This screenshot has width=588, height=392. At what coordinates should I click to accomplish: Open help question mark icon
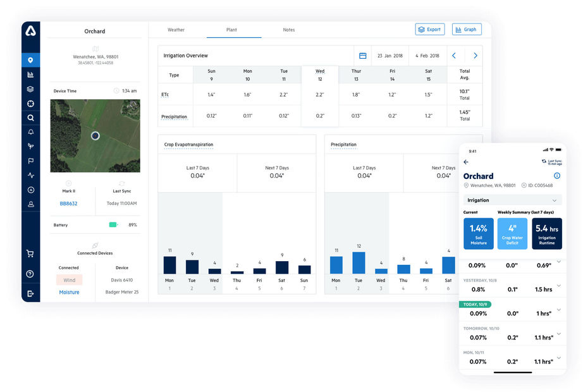point(30,274)
